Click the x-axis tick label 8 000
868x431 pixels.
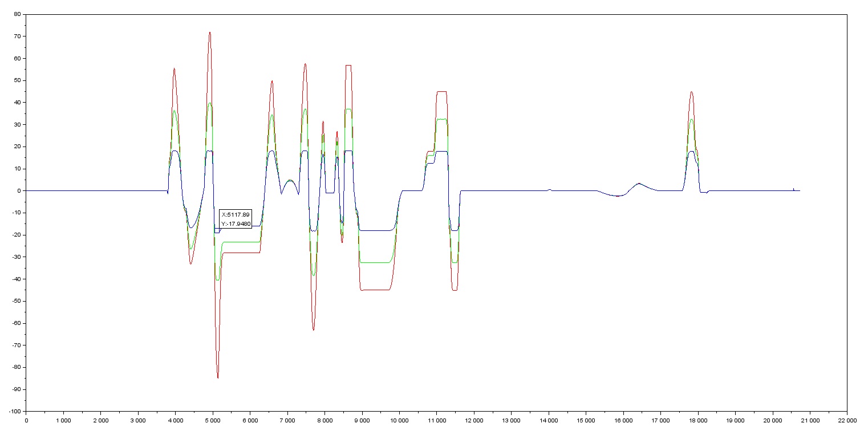(x=325, y=420)
